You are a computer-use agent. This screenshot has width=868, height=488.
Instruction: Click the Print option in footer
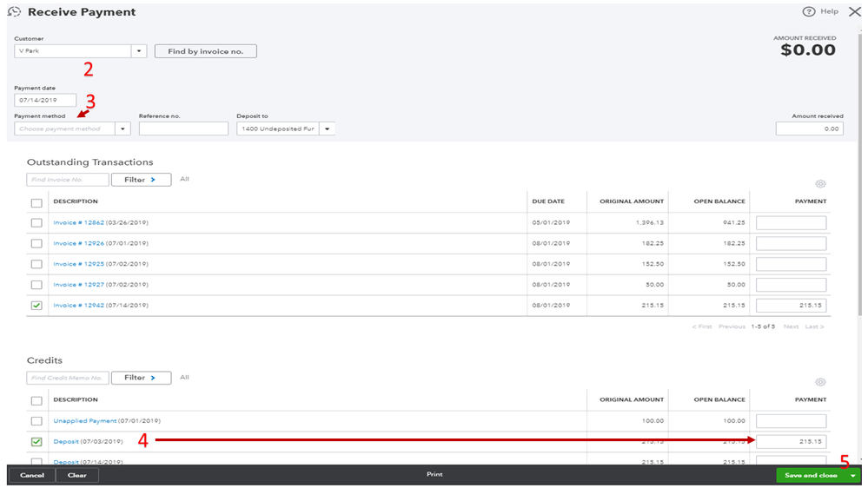(434, 475)
